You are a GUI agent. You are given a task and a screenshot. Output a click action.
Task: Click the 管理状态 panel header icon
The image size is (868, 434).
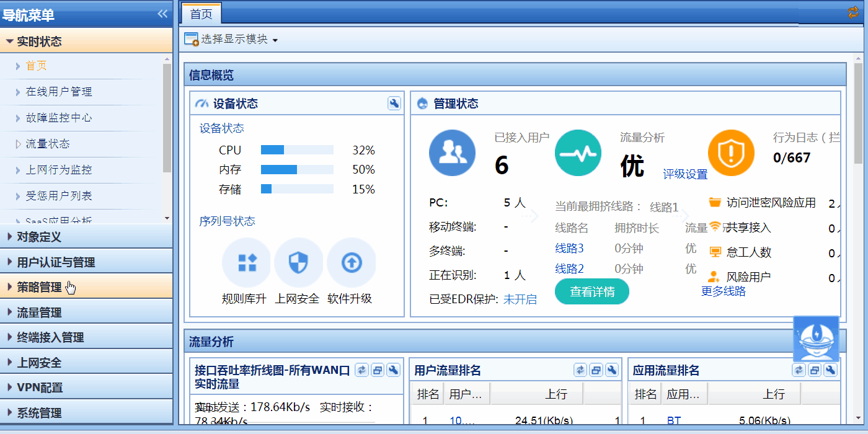(x=423, y=104)
